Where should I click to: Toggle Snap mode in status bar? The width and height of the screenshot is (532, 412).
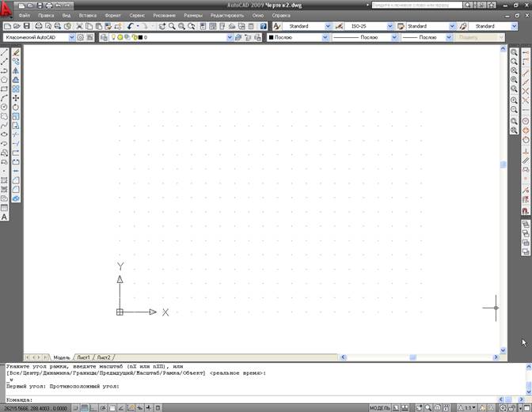tap(75, 408)
